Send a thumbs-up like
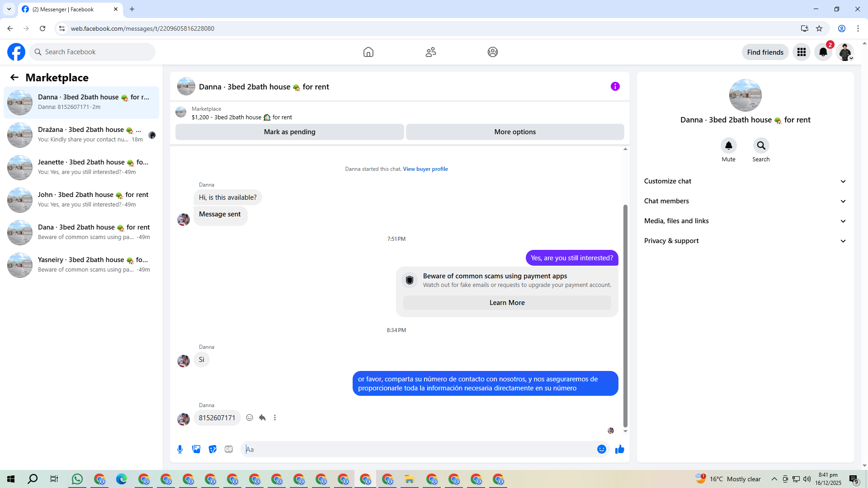Image resolution: width=868 pixels, height=488 pixels. point(620,449)
